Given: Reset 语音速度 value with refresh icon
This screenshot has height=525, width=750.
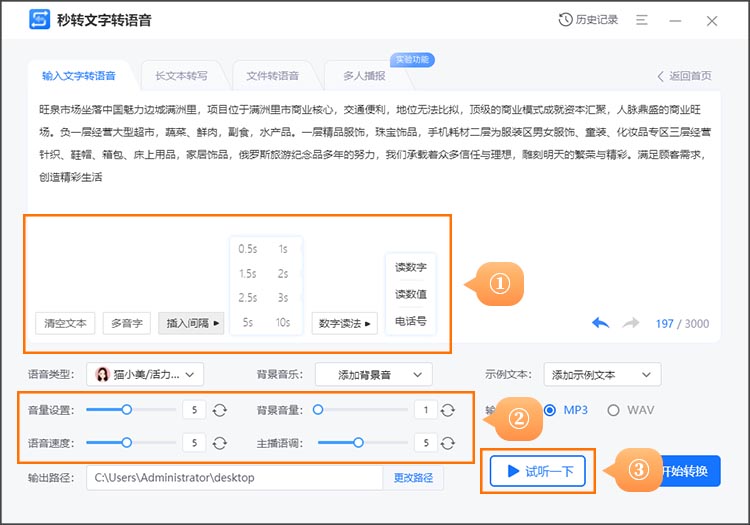Looking at the screenshot, I should [220, 443].
